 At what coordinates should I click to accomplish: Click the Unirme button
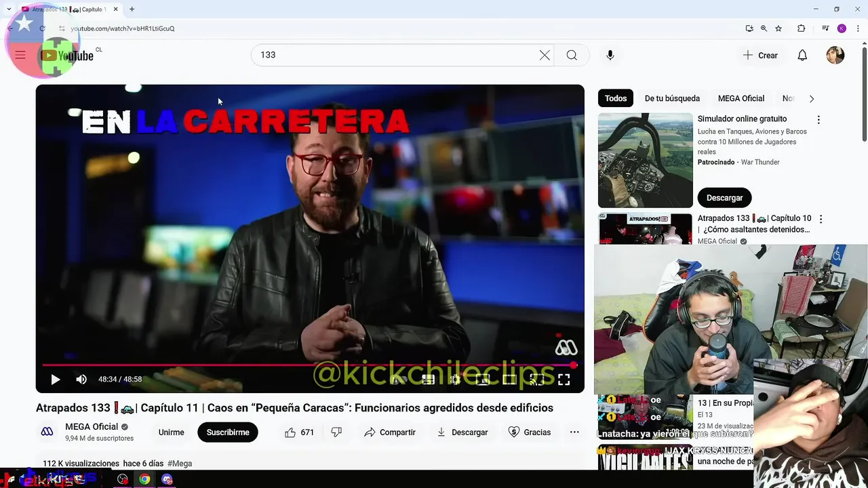pos(171,432)
